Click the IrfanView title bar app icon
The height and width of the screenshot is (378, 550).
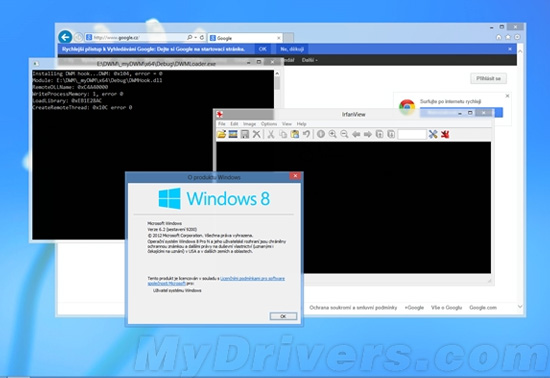click(220, 114)
